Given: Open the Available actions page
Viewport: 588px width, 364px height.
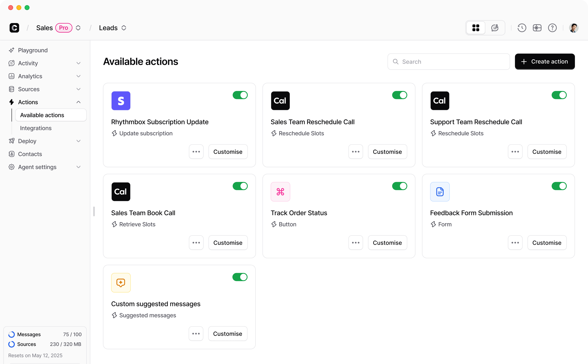Looking at the screenshot, I should [42, 115].
